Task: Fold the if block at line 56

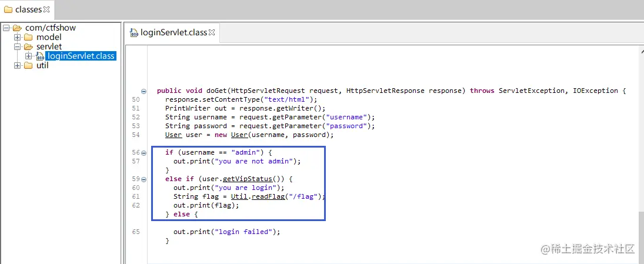Action: click(144, 153)
